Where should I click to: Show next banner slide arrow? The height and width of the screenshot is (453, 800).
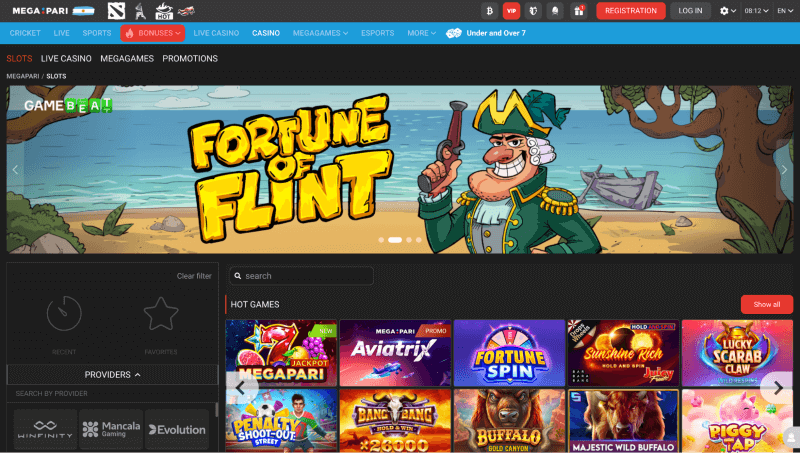tap(784, 169)
